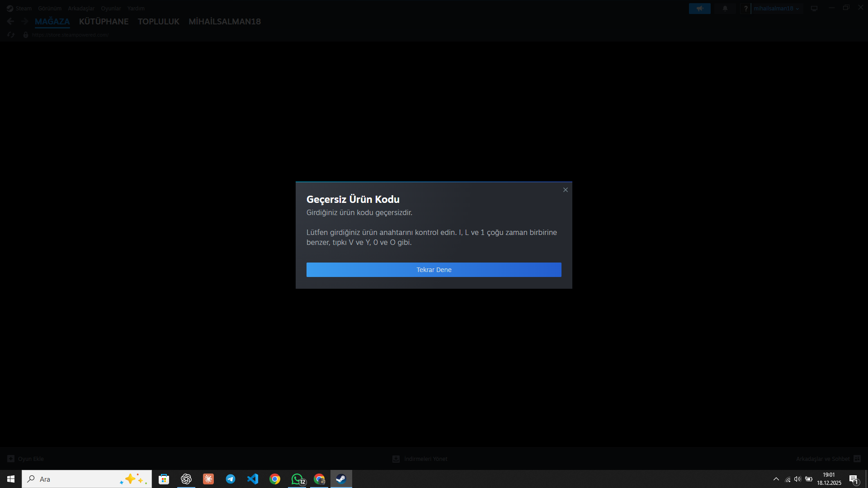
Task: Click the store URL address text
Action: pos(71,35)
